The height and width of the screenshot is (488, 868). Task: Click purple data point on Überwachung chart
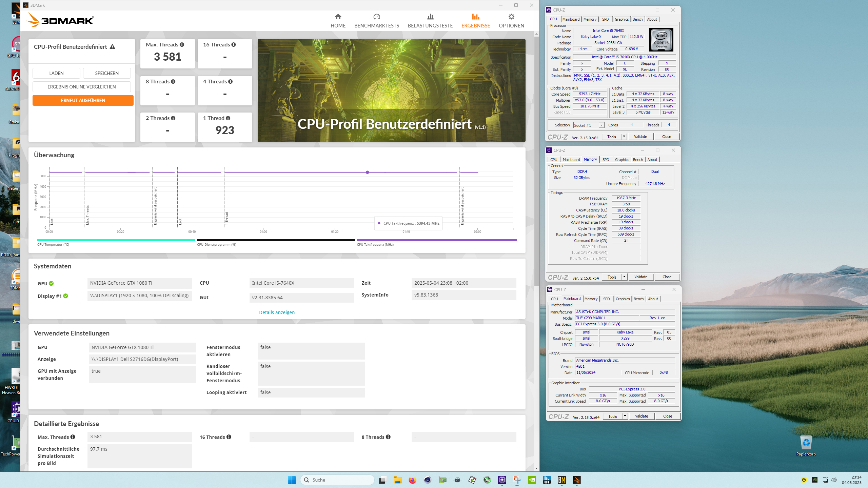(x=367, y=172)
